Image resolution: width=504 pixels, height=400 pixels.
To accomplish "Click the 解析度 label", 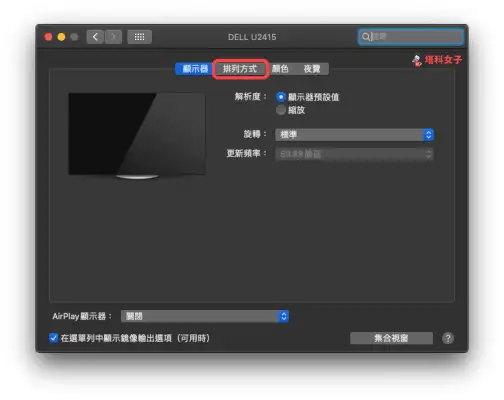I will (250, 97).
